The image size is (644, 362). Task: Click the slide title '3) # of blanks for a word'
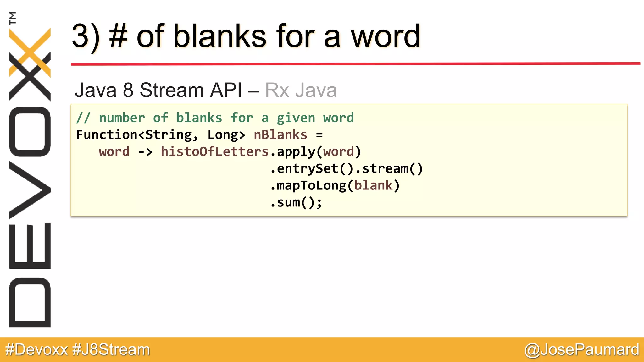[x=246, y=36]
